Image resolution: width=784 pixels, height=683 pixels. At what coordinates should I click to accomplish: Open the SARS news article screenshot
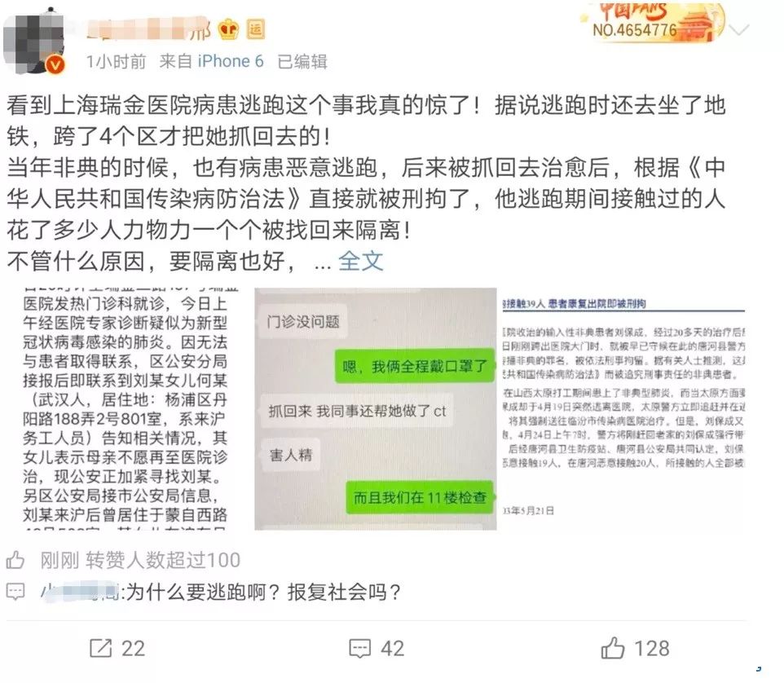[623, 409]
